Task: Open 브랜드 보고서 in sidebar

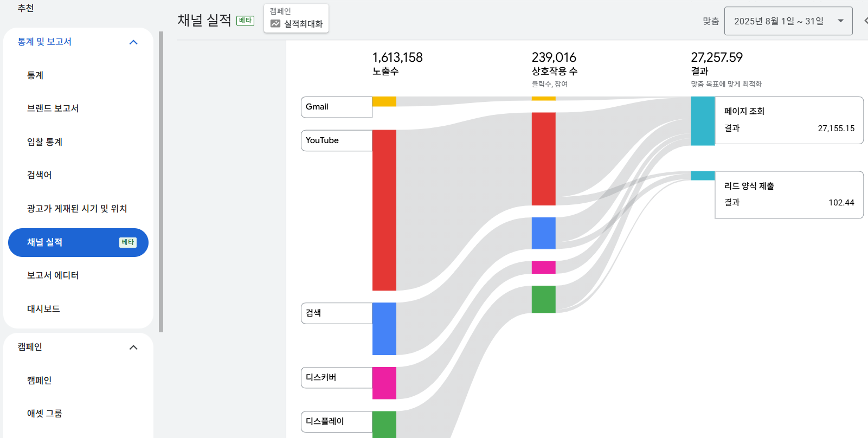Action: click(53, 108)
